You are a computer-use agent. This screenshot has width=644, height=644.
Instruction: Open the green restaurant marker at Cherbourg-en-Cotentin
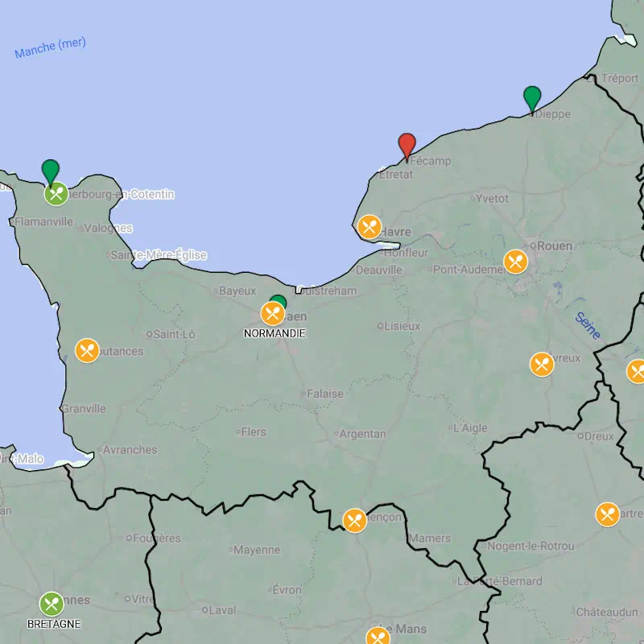click(56, 194)
